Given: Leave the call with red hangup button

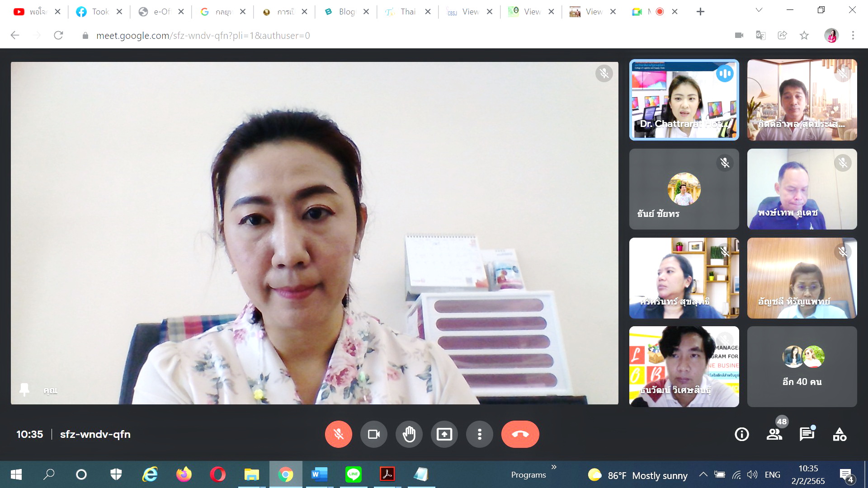Looking at the screenshot, I should pos(520,434).
